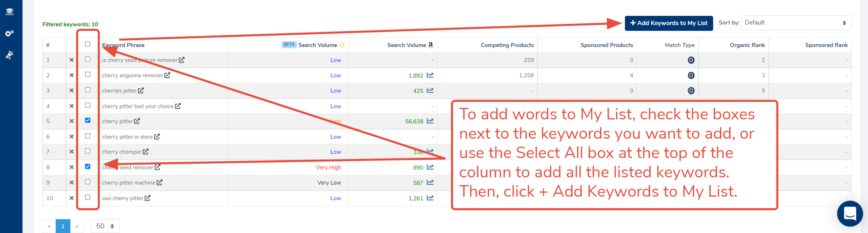868x233 pixels.
Task: Click match type icon for cherries pitter
Action: pos(691,91)
